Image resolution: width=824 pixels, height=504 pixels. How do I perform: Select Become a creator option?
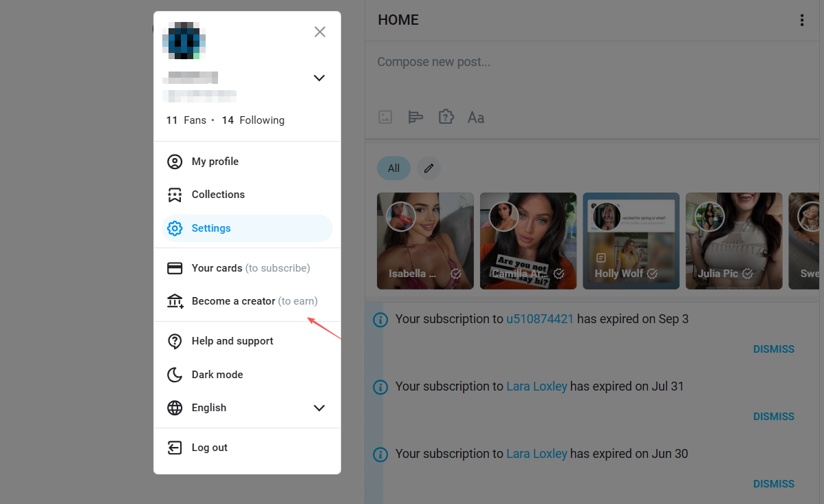click(234, 301)
